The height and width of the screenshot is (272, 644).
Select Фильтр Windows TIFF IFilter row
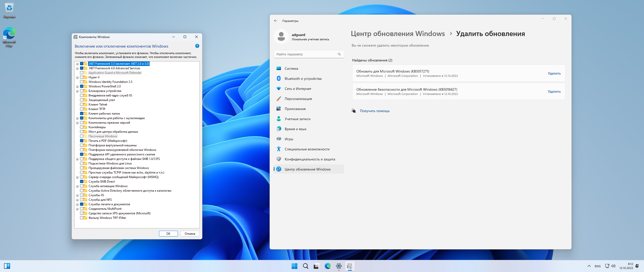(107, 218)
